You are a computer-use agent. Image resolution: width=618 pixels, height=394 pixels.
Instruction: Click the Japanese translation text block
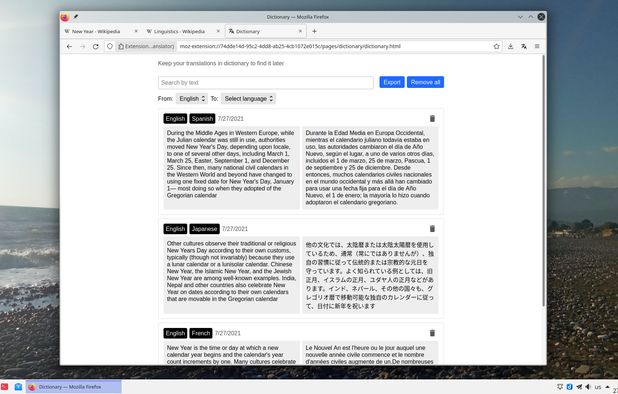coord(370,275)
